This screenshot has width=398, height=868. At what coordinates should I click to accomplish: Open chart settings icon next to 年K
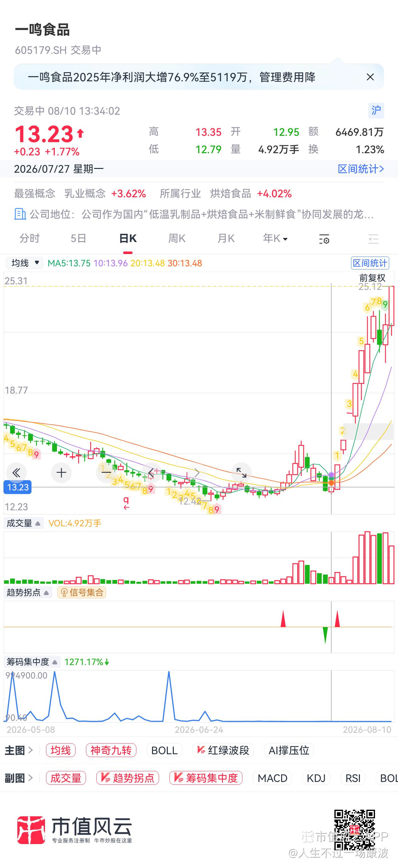coord(324,239)
